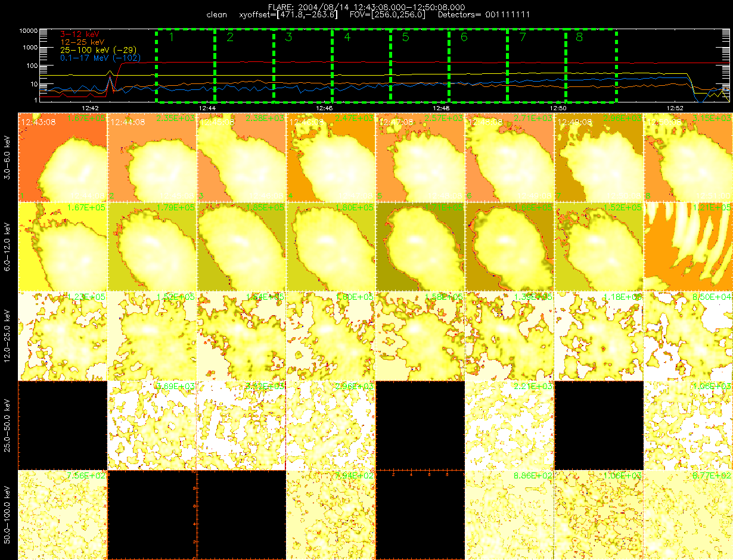Viewport: 733px width, 560px height.
Task: Click the 12:52 time axis label
Action: tap(675, 108)
